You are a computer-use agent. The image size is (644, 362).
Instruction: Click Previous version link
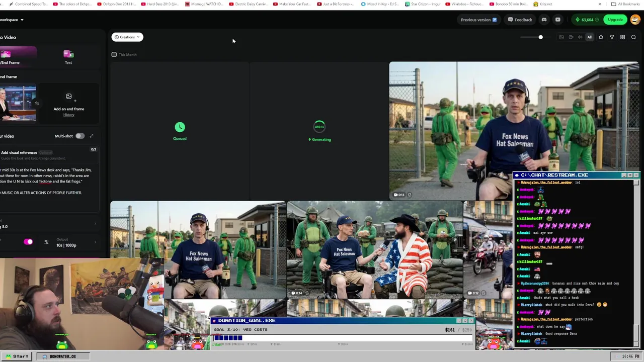click(x=478, y=20)
